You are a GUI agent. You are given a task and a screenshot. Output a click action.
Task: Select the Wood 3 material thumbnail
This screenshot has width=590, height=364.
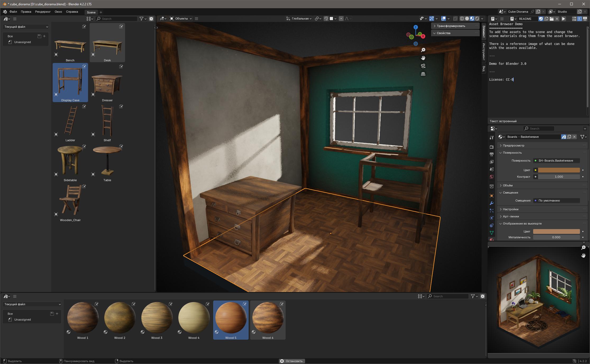[157, 320]
